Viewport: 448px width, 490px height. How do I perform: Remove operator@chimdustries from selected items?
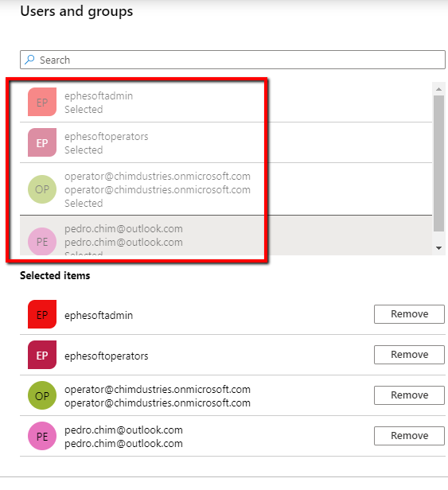(x=409, y=395)
